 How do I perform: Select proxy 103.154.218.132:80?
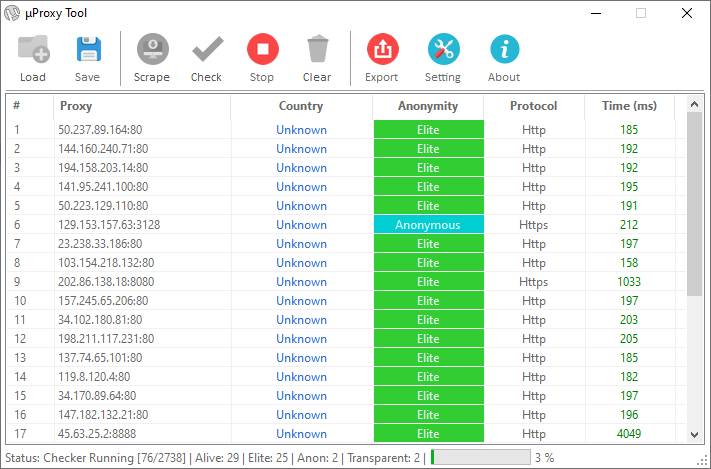[106, 263]
